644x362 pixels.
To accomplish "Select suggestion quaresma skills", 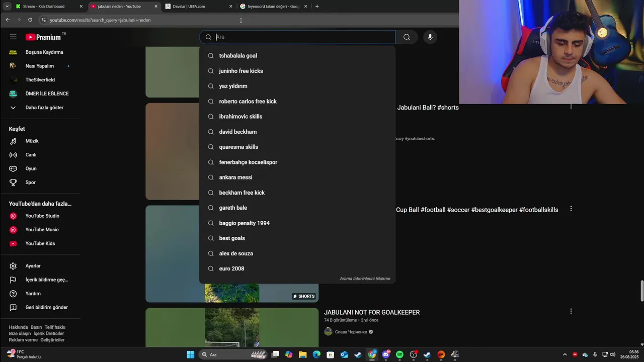I will click(x=297, y=147).
